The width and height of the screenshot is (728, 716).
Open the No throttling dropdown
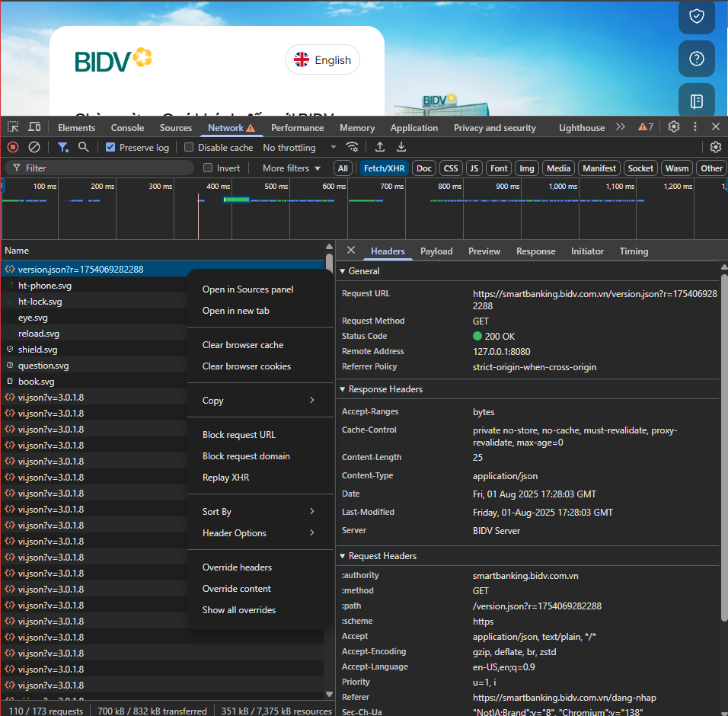pyautogui.click(x=299, y=148)
